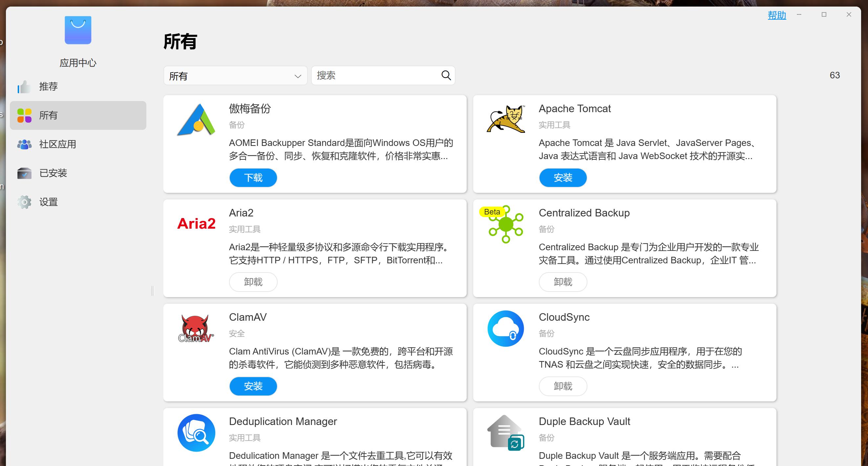Image resolution: width=868 pixels, height=466 pixels.
Task: Click the gear icon beside 设置
Action: click(24, 202)
